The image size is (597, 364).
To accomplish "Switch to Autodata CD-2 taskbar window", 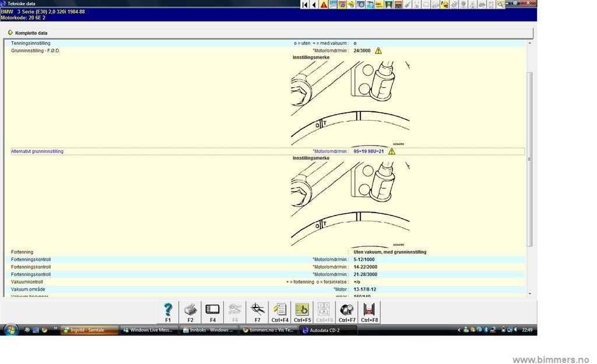I will [x=329, y=330].
